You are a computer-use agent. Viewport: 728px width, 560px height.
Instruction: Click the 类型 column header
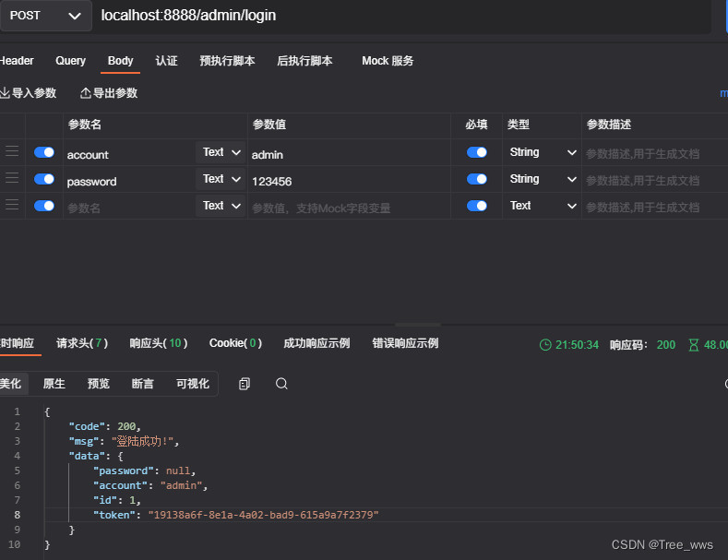519,125
